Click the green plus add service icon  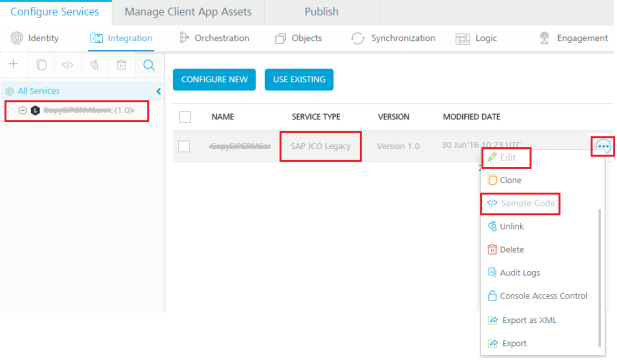(x=13, y=64)
